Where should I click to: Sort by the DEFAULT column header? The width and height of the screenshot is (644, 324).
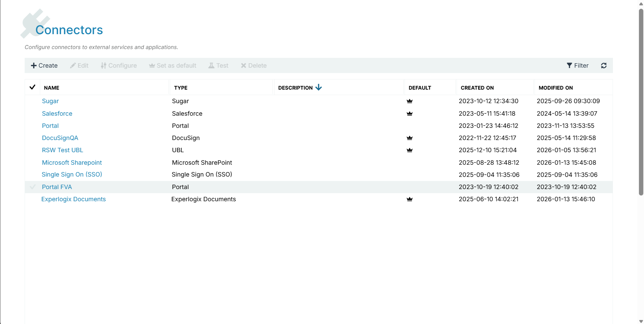click(420, 88)
